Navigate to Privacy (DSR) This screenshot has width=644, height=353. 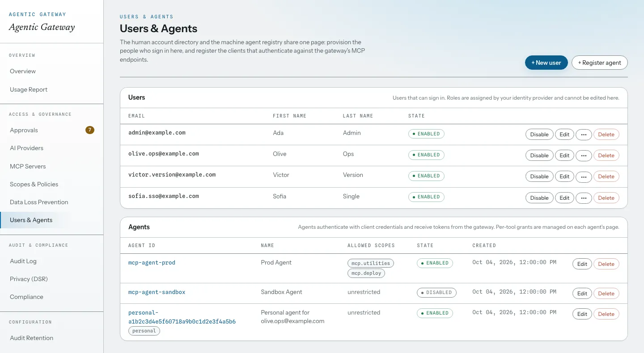tap(52, 279)
